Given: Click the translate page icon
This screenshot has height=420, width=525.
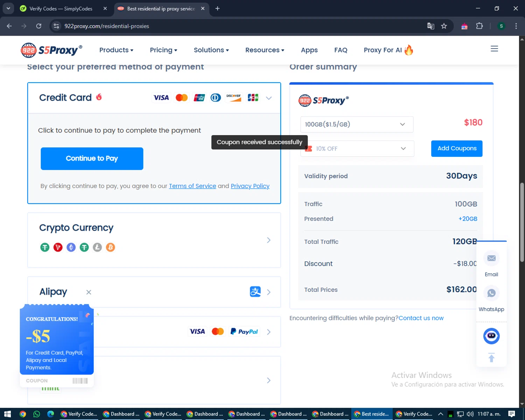Looking at the screenshot, I should [430, 26].
